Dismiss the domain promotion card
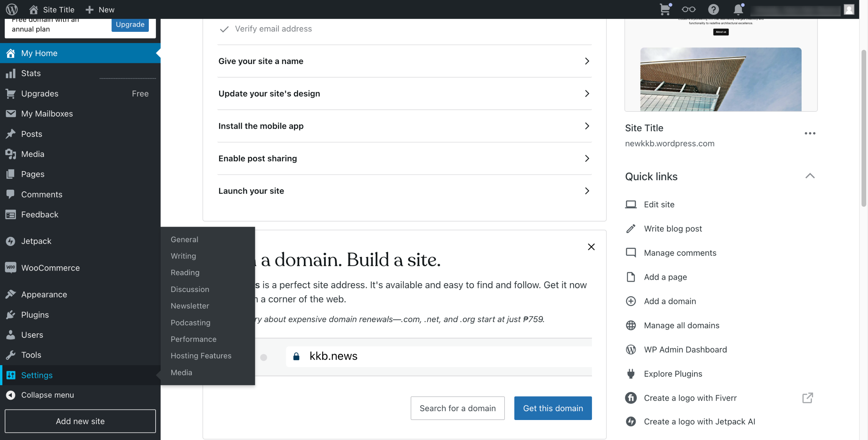 coord(591,247)
